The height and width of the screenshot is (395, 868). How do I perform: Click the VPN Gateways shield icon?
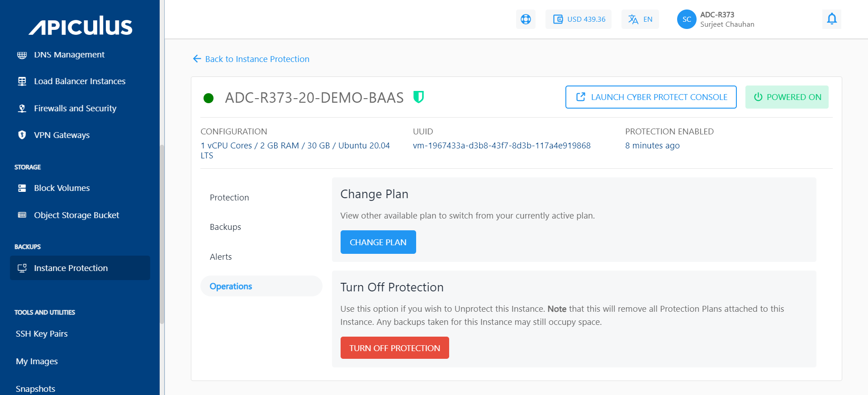point(22,135)
